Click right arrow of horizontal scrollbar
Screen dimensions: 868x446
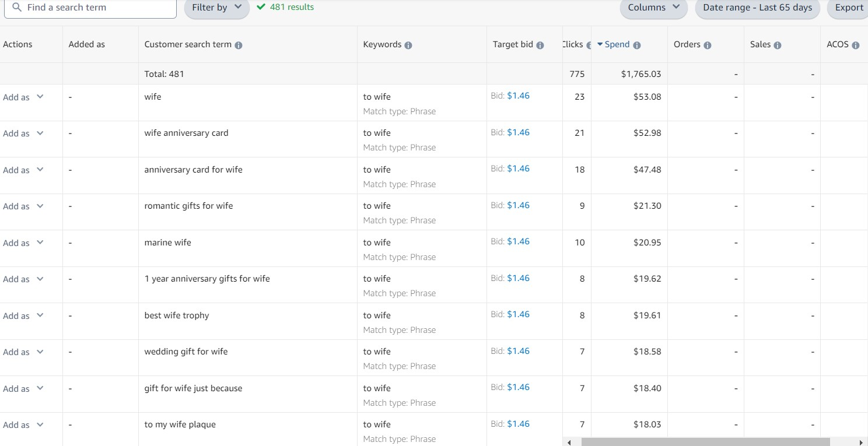[861, 443]
